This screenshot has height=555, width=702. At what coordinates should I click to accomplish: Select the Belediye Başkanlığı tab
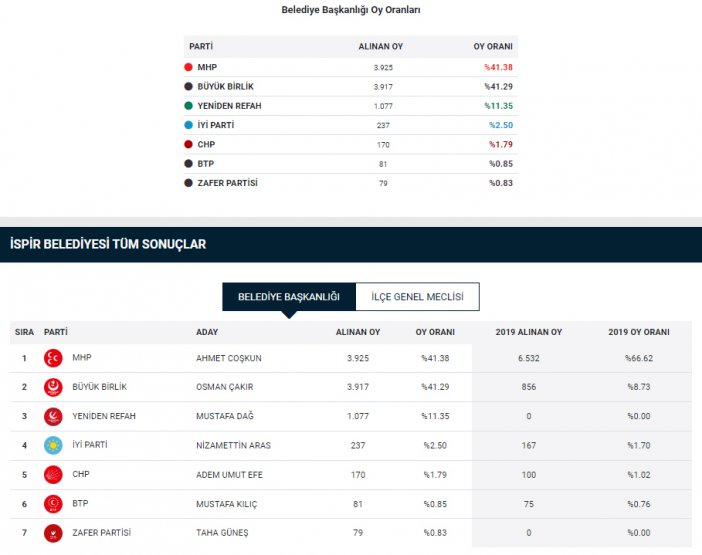click(289, 297)
